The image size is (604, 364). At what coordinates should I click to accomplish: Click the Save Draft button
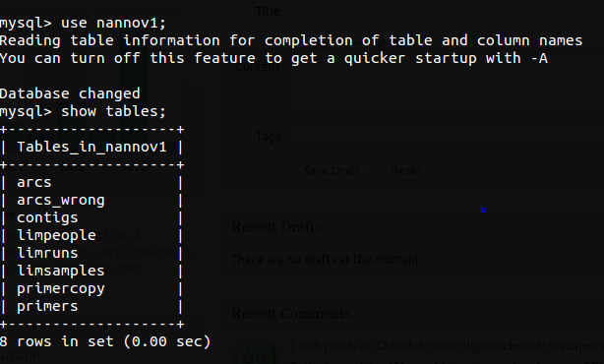pyautogui.click(x=332, y=170)
